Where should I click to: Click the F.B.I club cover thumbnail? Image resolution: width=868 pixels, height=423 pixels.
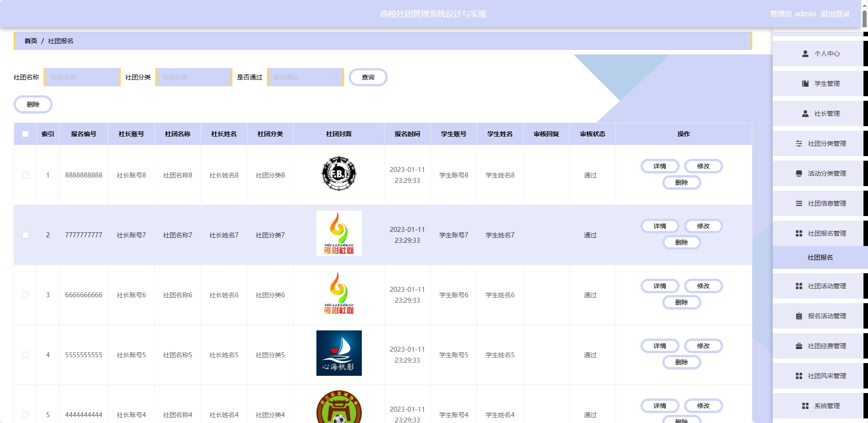tap(339, 173)
